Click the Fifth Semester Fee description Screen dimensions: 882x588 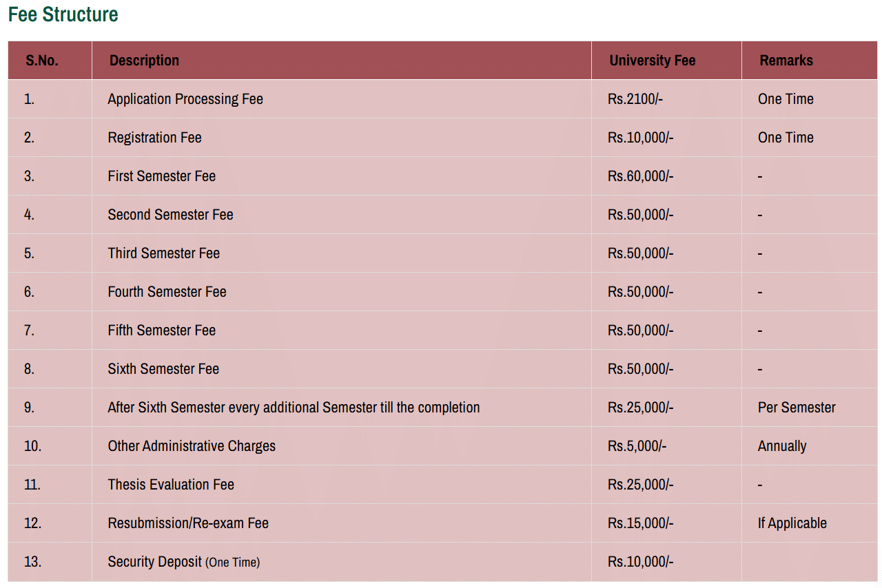[161, 330]
